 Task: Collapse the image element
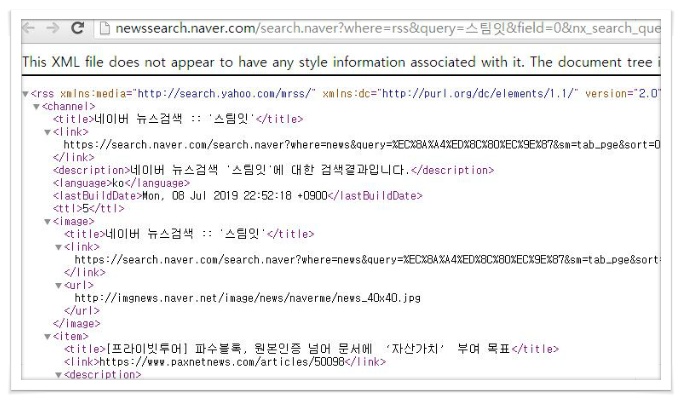(x=47, y=222)
